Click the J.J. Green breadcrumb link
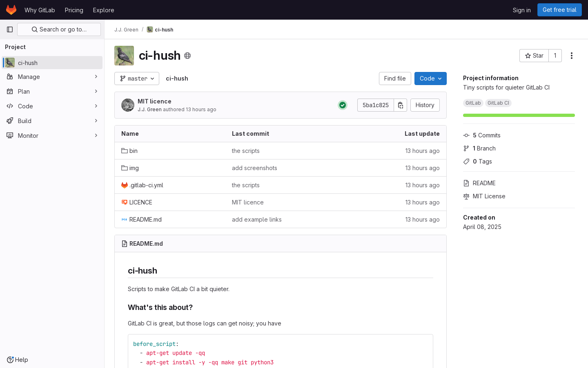This screenshot has height=368, width=588. pos(126,29)
